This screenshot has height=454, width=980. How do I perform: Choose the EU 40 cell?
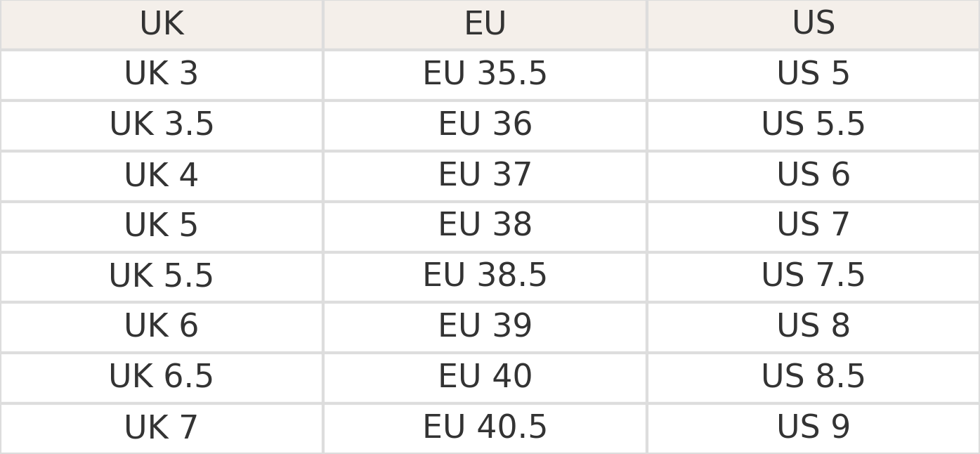coord(485,377)
